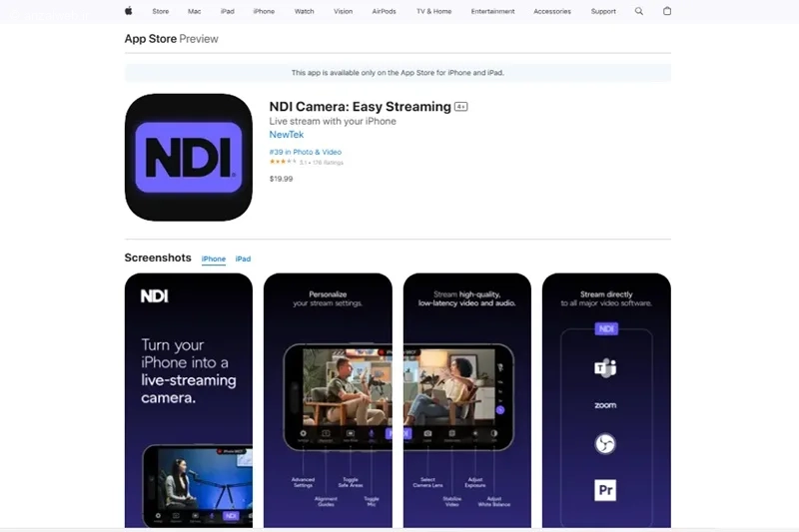Open the Store menu
The height and width of the screenshot is (532, 799).
(161, 11)
